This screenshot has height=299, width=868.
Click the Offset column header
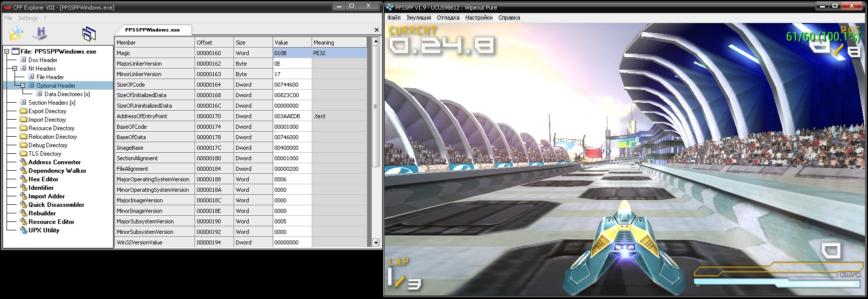214,43
